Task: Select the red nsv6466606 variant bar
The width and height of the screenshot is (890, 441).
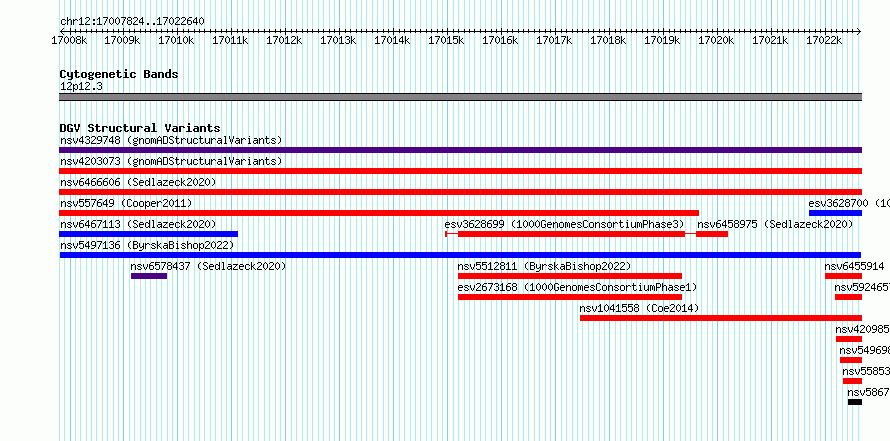Action: point(460,192)
